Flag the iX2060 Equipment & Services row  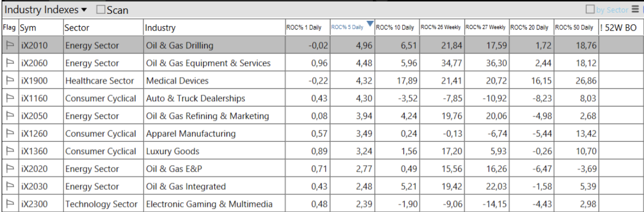coord(10,63)
